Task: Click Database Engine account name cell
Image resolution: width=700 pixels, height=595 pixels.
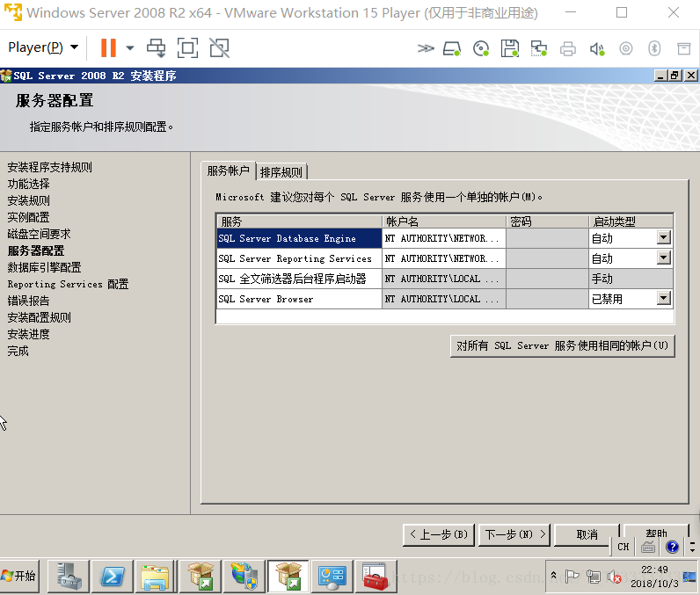Action: [x=444, y=238]
